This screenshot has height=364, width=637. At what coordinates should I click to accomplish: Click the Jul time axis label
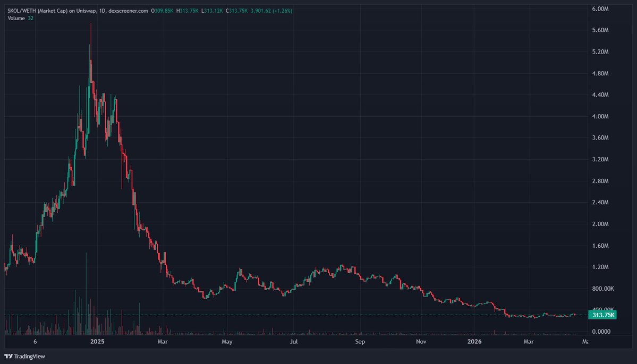[294, 342]
